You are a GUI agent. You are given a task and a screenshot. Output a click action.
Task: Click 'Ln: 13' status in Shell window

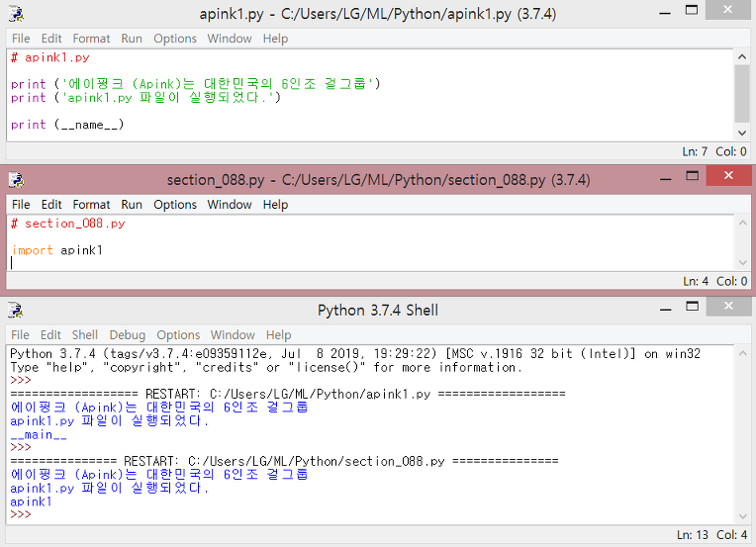pos(693,535)
